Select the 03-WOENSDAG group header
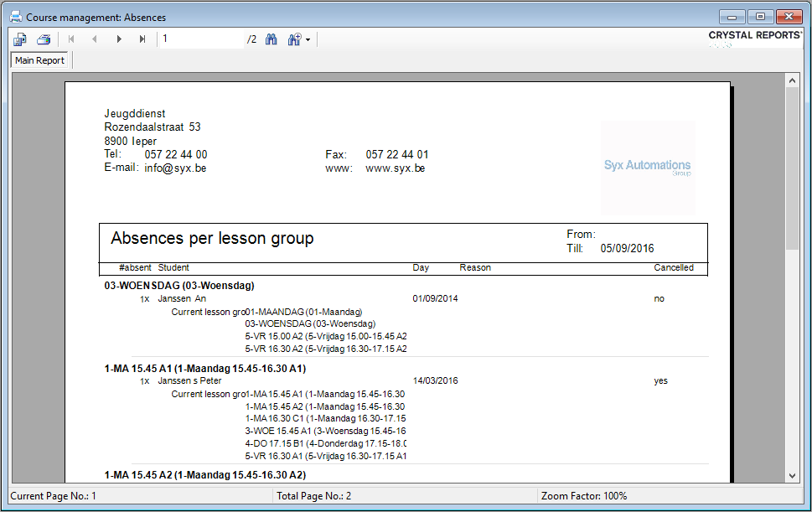 tap(178, 285)
